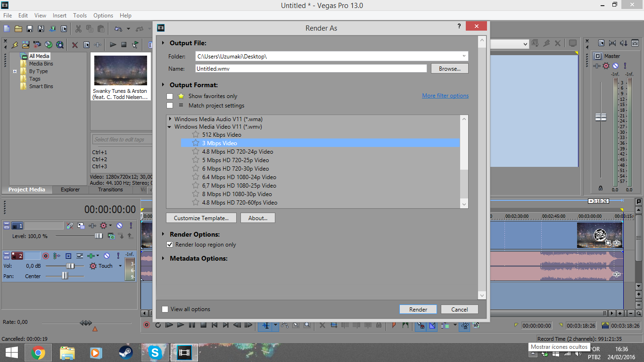644x362 pixels.
Task: Enable Show favorites only checkbox
Action: click(170, 96)
